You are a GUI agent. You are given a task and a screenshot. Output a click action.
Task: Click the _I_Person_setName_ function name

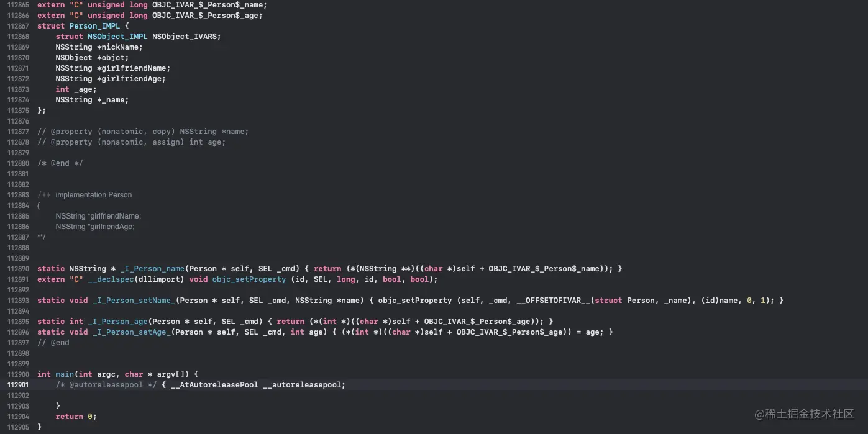[x=134, y=301]
